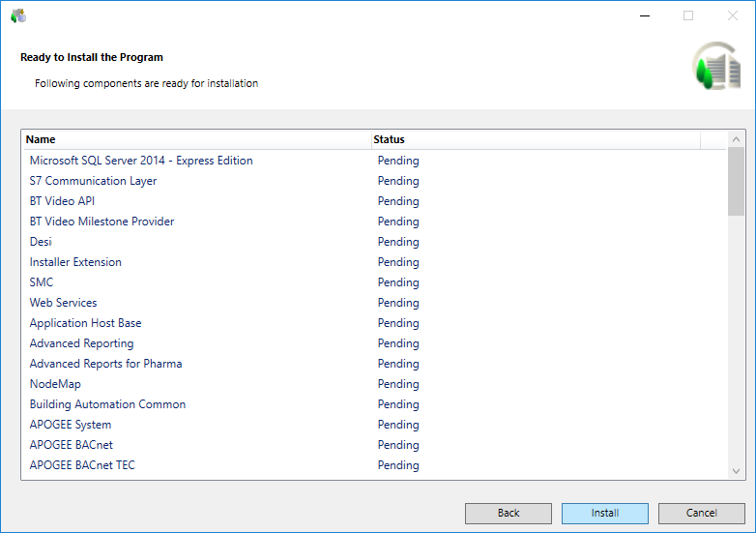Minimize the installer window
Screen dimensions: 756x533
click(645, 15)
